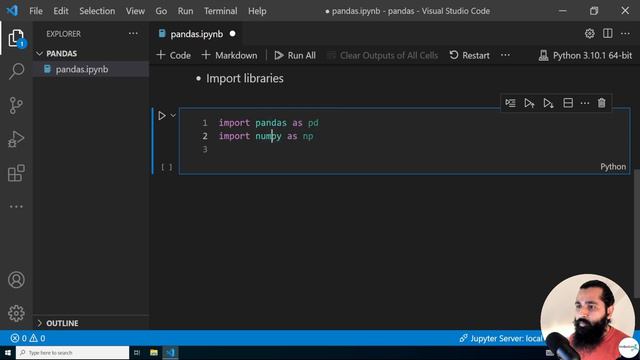The width and height of the screenshot is (640, 360).
Task: Execute cell and below icon
Action: click(548, 103)
